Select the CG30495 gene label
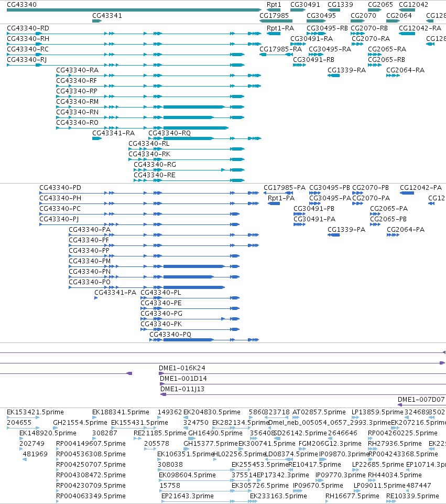This screenshot has width=446, height=504. (321, 15)
